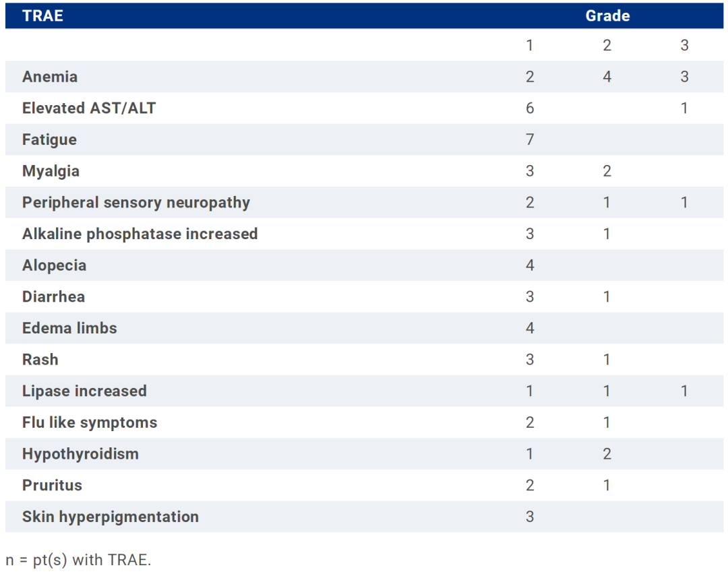The image size is (728, 578).
Task: Click the Anemia grade 2 value 4
Action: (607, 77)
